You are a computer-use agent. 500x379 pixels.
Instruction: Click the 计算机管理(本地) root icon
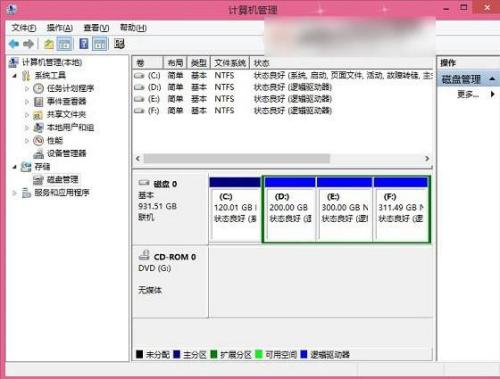(x=13, y=62)
